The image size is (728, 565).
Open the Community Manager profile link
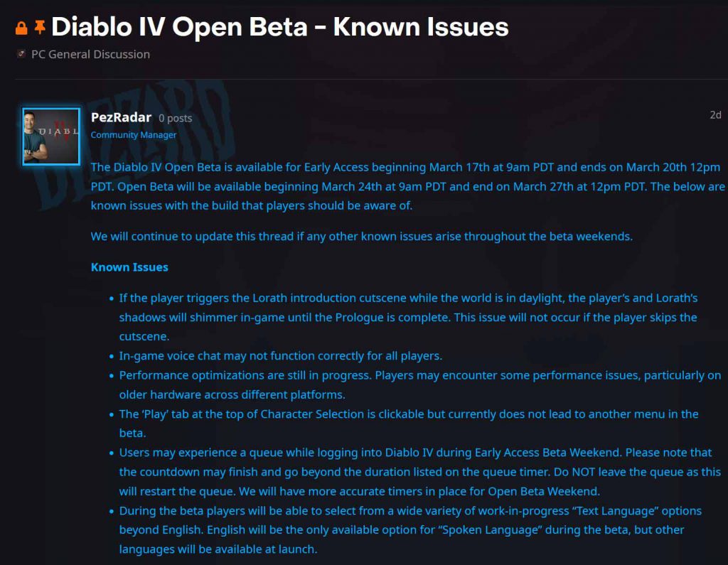[x=133, y=135]
